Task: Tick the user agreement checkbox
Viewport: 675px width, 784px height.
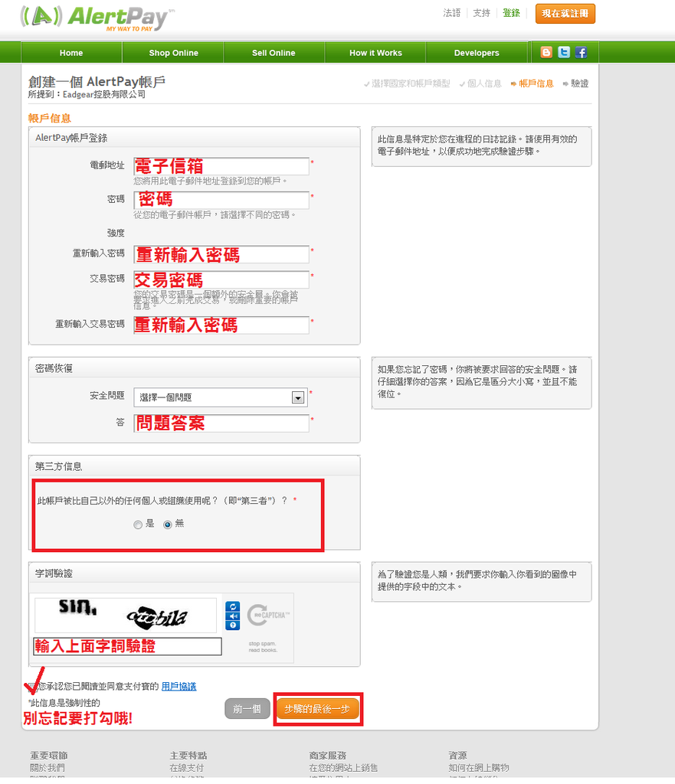Action: coord(32,687)
